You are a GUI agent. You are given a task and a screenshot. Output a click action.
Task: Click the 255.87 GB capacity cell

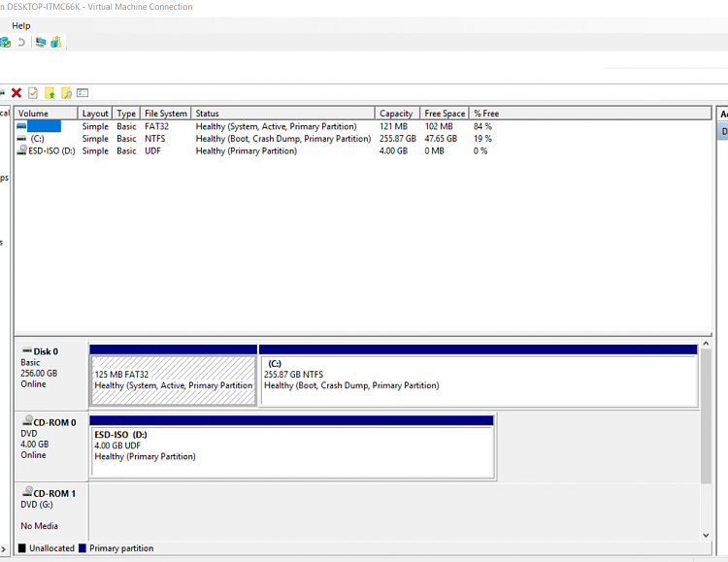[x=398, y=139]
